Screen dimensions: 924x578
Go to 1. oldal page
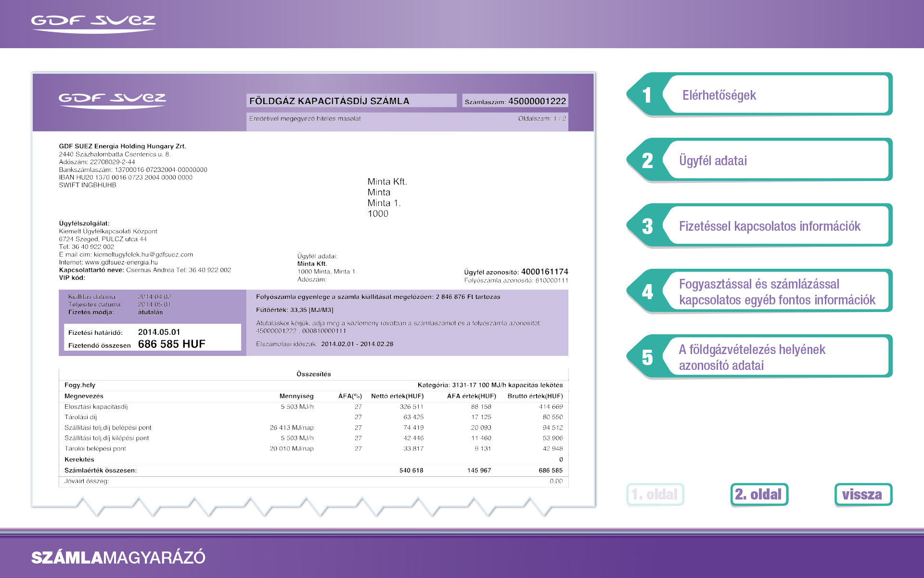pyautogui.click(x=655, y=495)
